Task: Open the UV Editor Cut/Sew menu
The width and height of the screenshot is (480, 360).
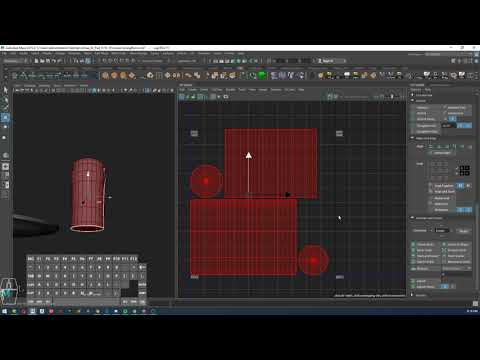Action: pos(217,89)
